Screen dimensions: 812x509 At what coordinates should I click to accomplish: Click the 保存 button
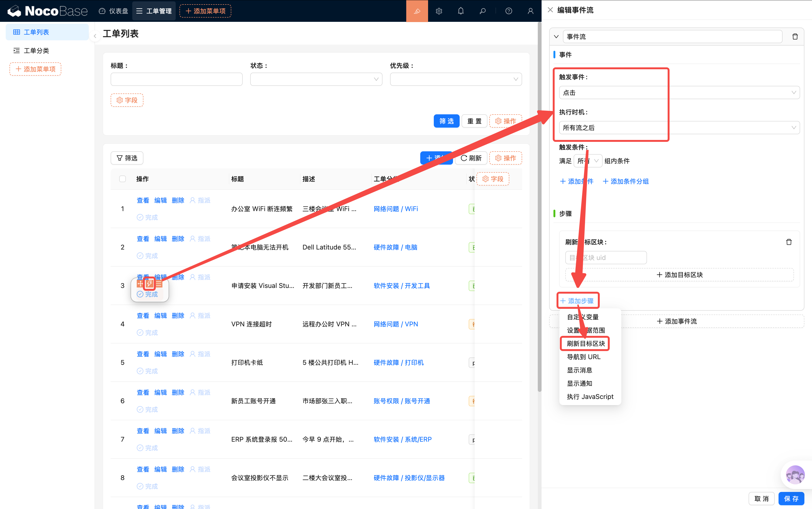click(791, 499)
